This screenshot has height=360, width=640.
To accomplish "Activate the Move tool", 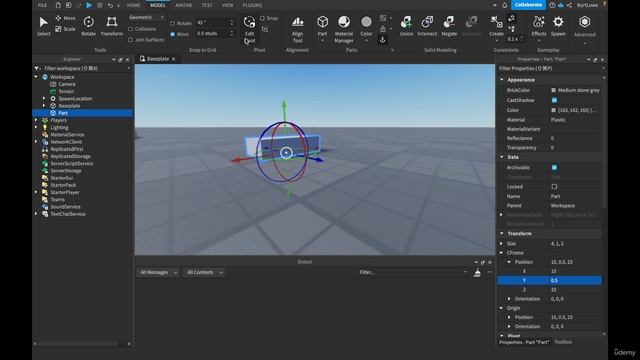I will (x=65, y=18).
